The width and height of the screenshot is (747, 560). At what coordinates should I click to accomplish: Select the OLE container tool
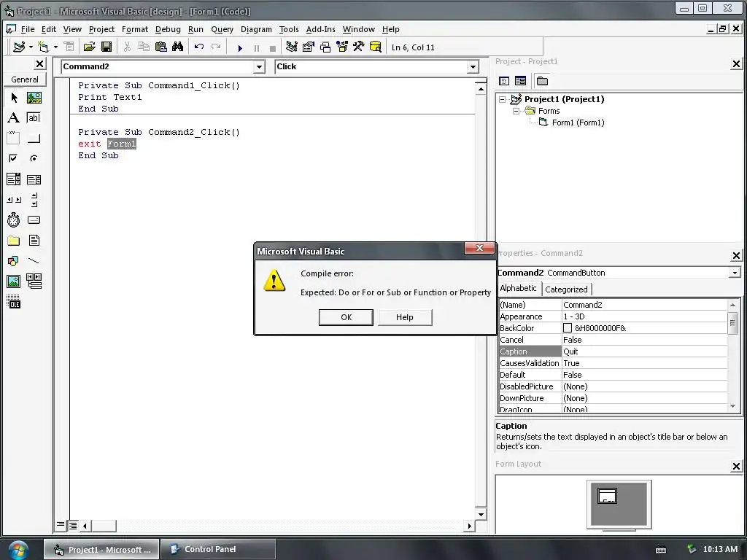[14, 301]
